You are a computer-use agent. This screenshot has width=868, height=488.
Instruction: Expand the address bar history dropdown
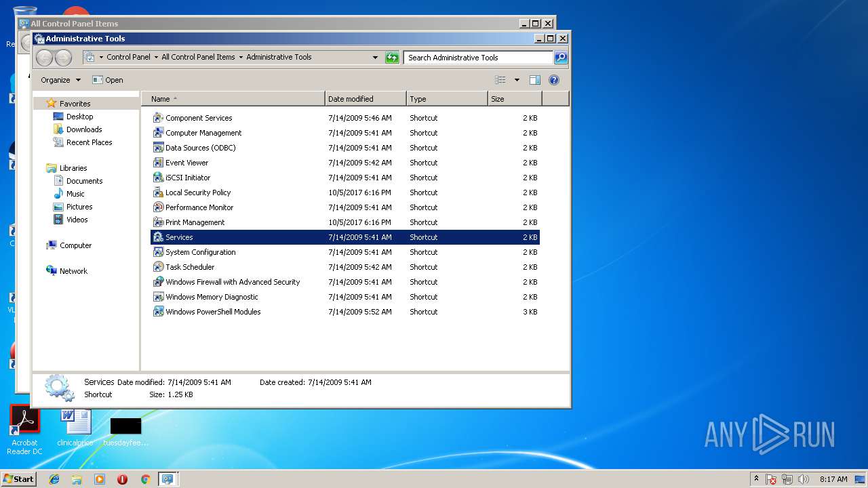click(375, 58)
